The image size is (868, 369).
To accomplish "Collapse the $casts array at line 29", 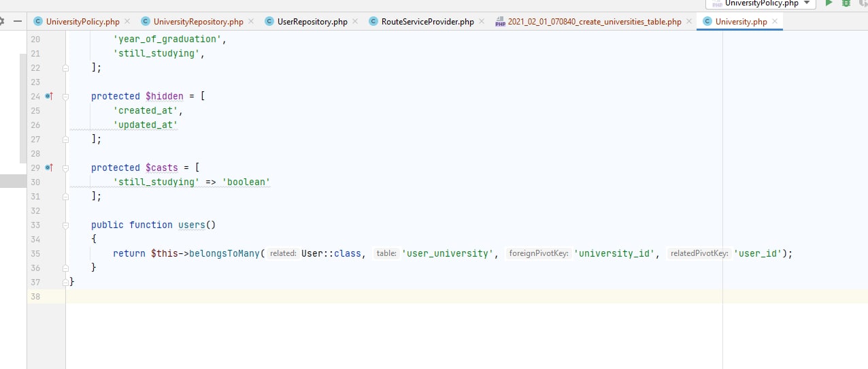I will coord(66,168).
